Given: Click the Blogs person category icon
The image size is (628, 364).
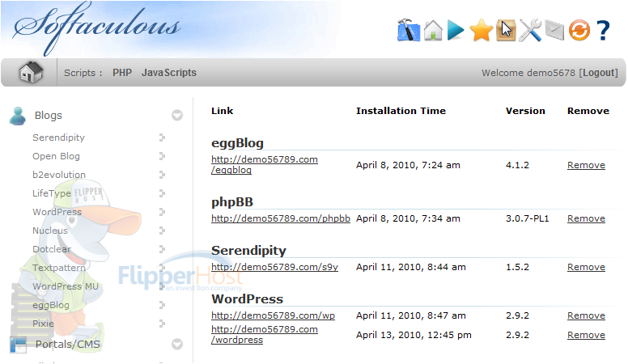Looking at the screenshot, I should coord(18,116).
